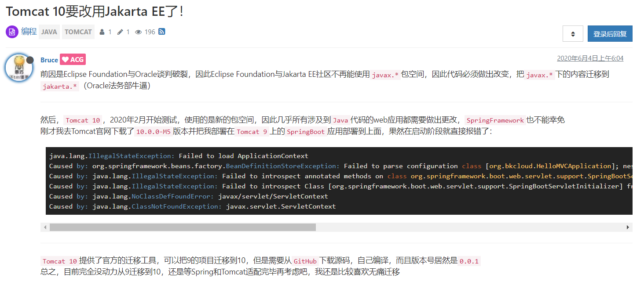Click the code block's left scroll arrow

click(45, 227)
